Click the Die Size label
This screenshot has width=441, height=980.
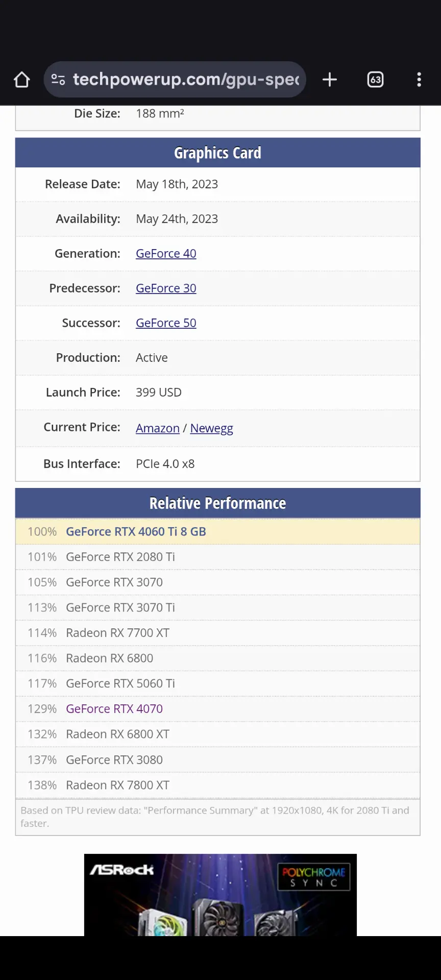click(97, 113)
